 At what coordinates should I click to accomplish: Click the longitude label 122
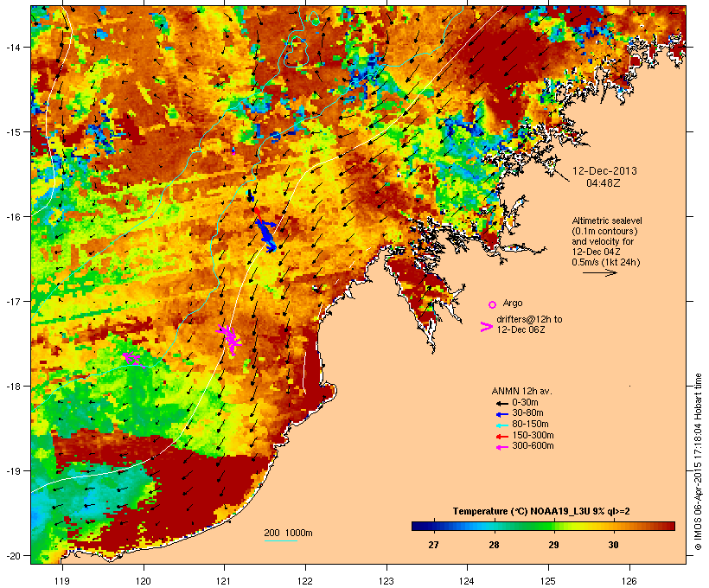click(x=305, y=581)
